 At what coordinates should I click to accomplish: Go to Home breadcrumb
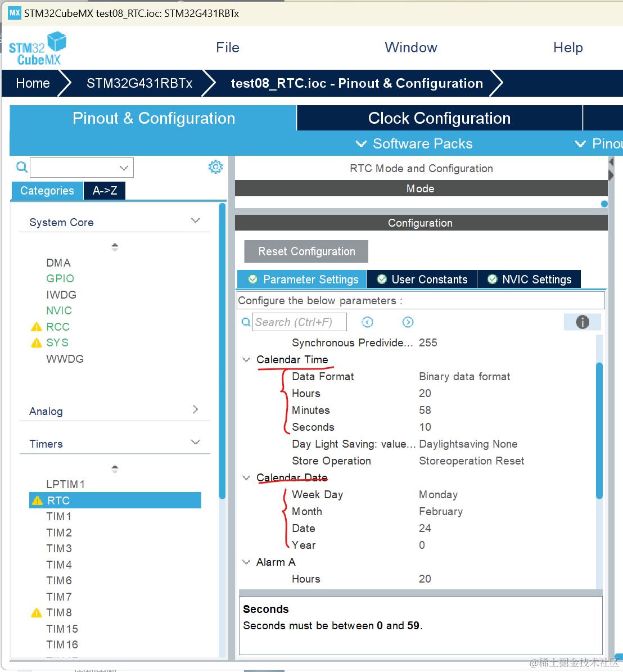tap(33, 83)
